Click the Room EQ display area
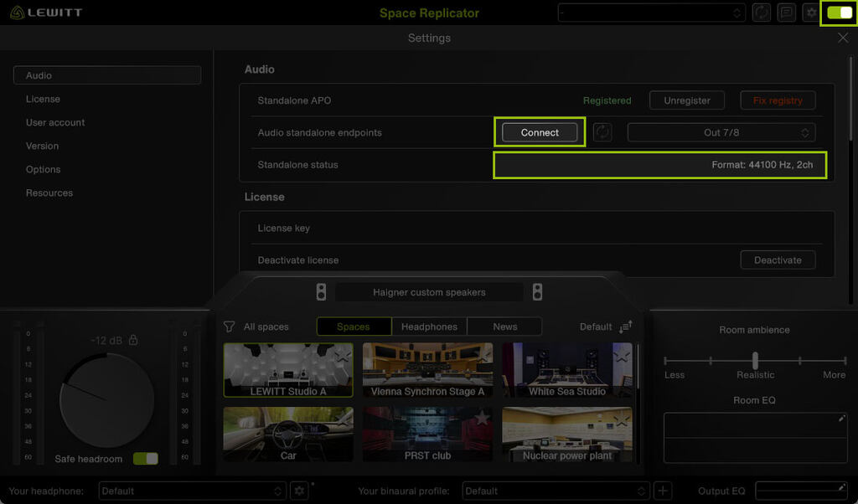Image resolution: width=858 pixels, height=504 pixels. (755, 438)
